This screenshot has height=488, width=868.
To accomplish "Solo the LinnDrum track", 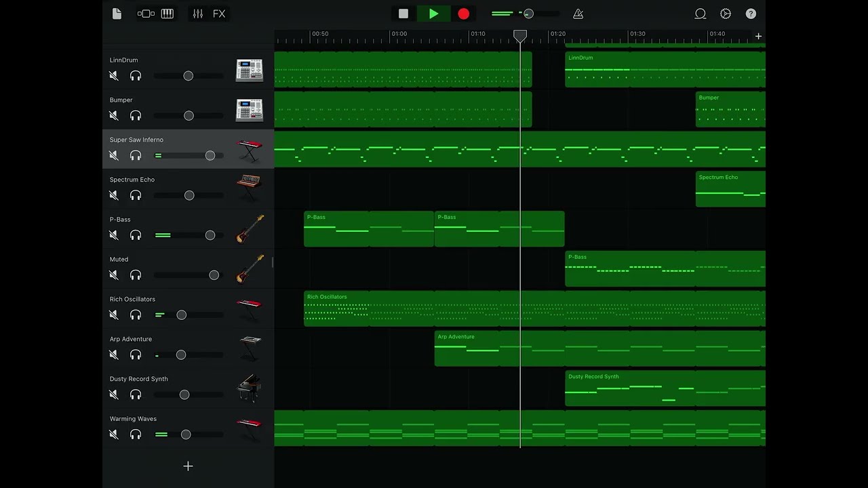I will [x=136, y=76].
